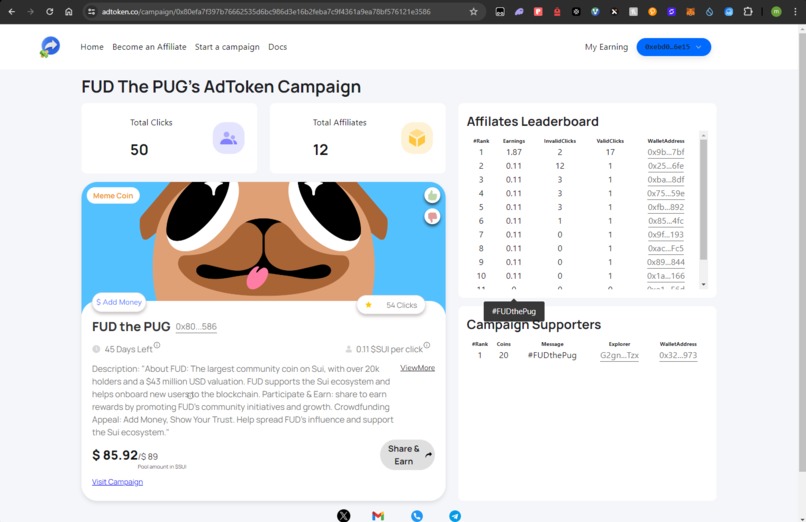The image size is (806, 522).
Task: Open the Home nav item
Action: (x=92, y=47)
